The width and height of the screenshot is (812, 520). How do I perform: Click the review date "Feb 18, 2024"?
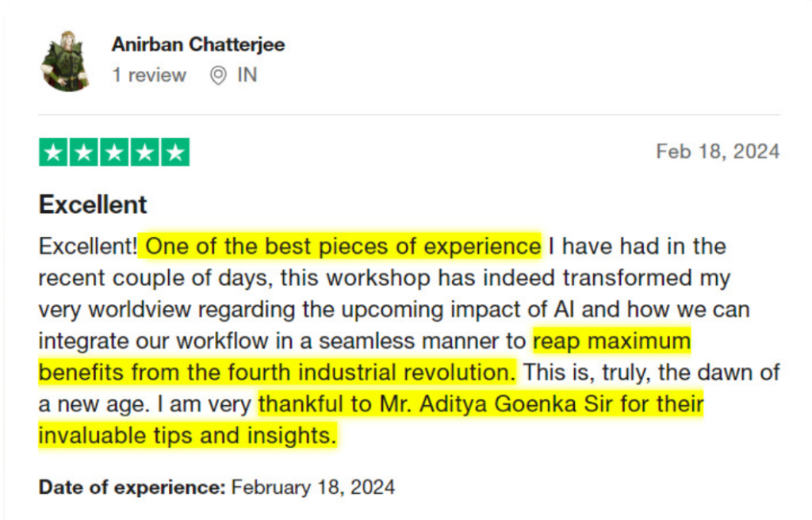717,151
